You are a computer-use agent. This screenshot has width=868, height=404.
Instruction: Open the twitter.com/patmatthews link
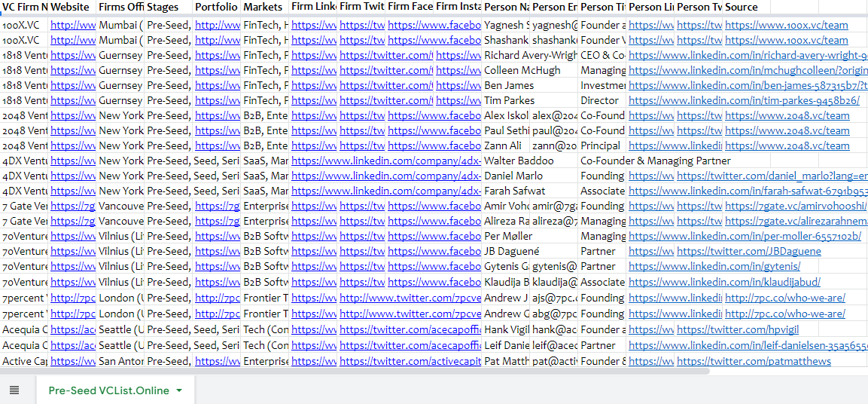point(754,361)
